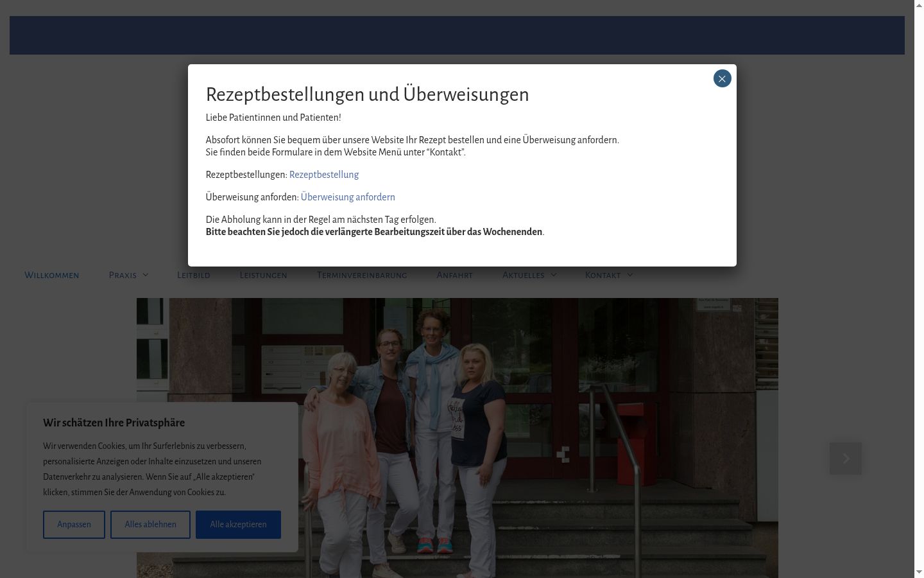This screenshot has width=924, height=578.
Task: Click the scrollbar down arrow
Action: (x=919, y=572)
